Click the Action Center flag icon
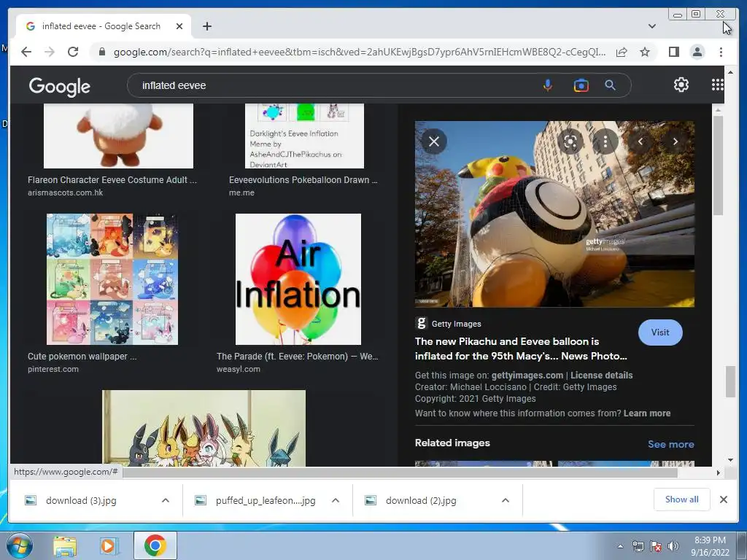Image resolution: width=747 pixels, height=560 pixels. coord(656,546)
